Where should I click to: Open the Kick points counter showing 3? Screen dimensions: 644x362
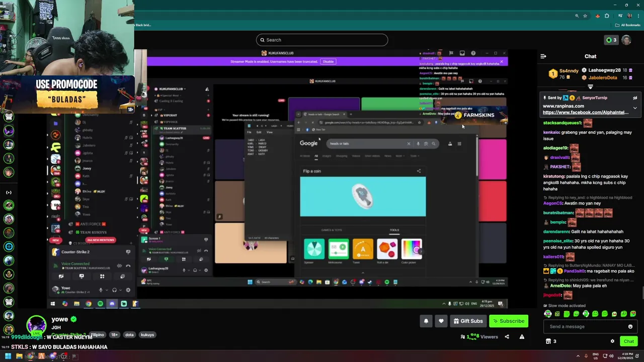point(611,40)
